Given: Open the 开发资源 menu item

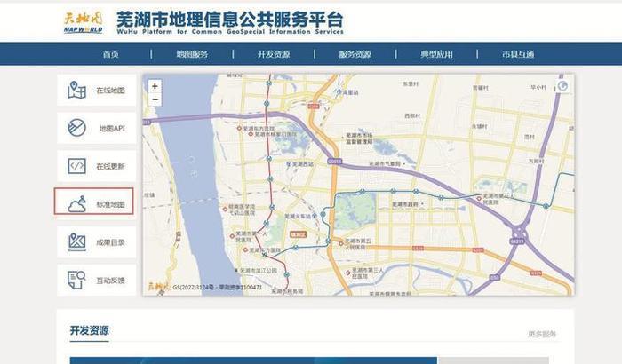Looking at the screenshot, I should point(274,54).
